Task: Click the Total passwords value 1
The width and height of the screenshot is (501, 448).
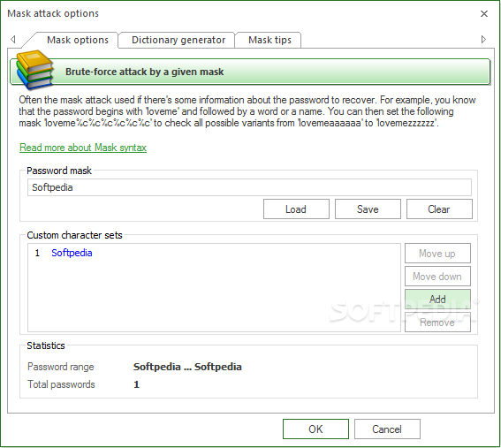Action: (136, 384)
